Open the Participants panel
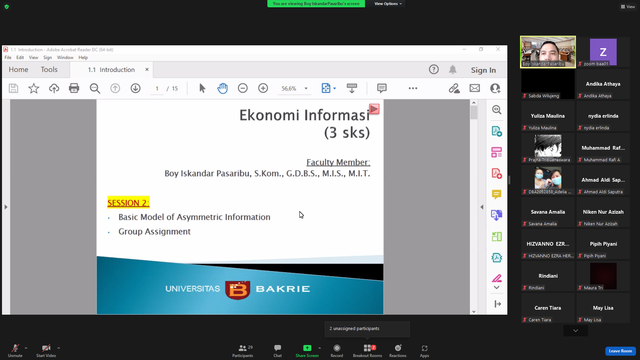This screenshot has height=360, width=640. (x=243, y=350)
